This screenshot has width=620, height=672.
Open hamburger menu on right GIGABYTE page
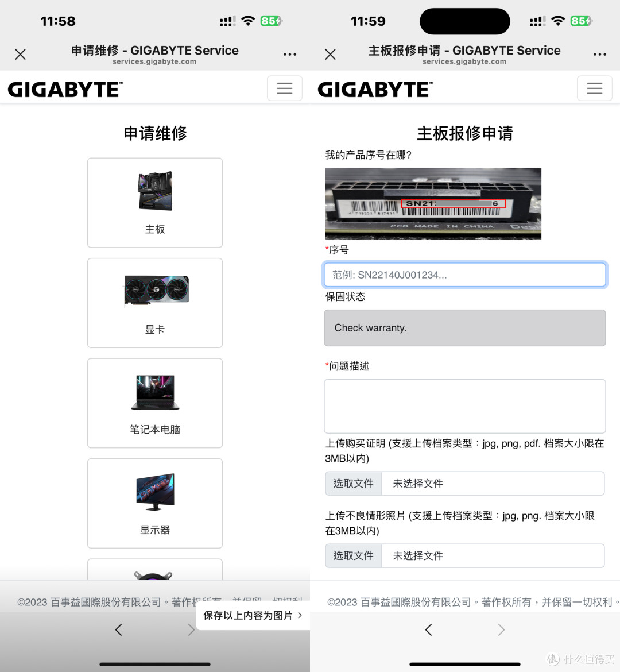[594, 88]
